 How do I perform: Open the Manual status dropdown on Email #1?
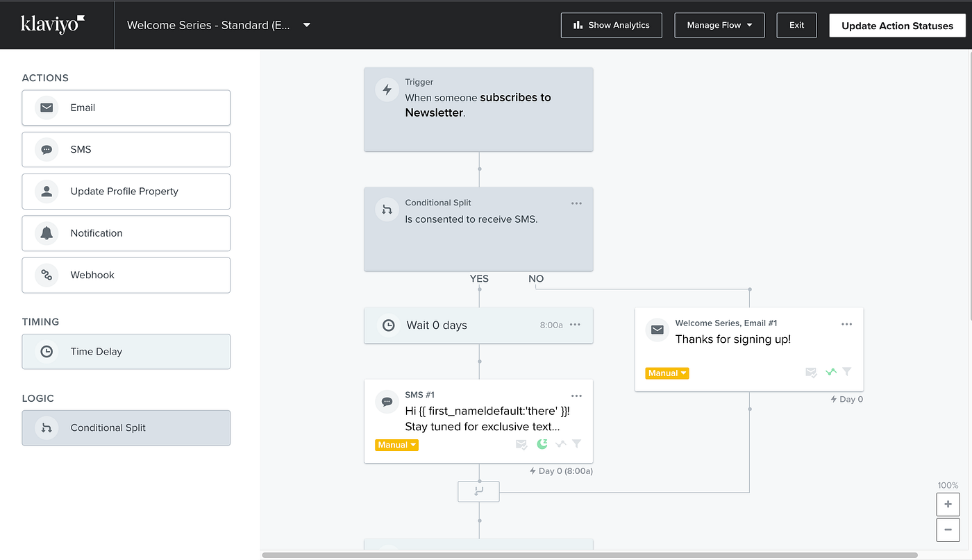click(x=666, y=373)
